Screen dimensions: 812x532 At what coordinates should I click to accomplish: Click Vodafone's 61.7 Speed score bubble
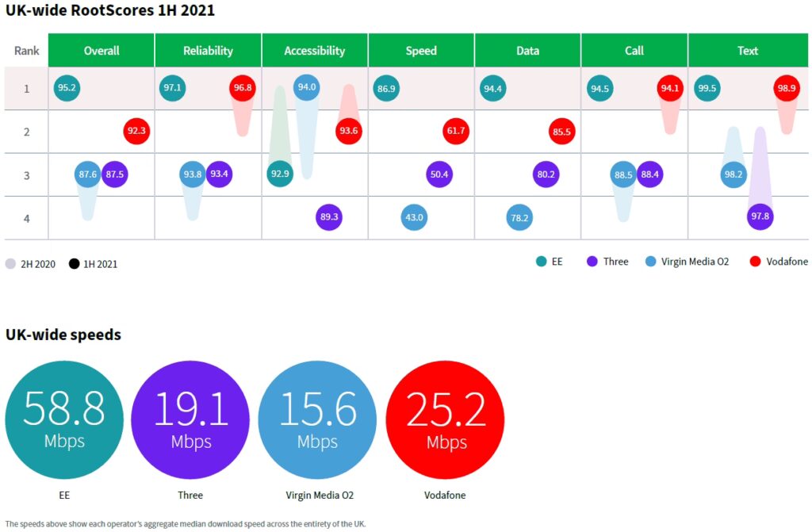tap(456, 132)
